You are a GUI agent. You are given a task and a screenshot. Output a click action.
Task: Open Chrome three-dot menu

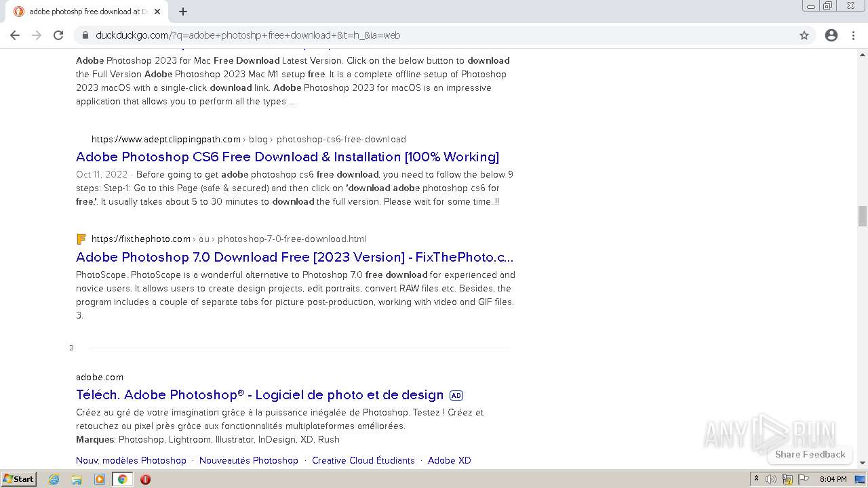(853, 35)
